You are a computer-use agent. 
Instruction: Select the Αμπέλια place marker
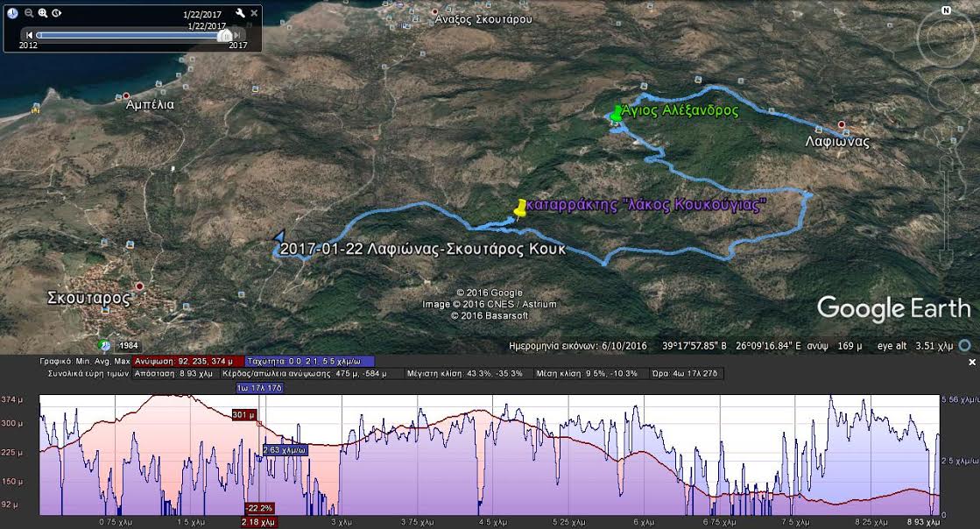click(126, 96)
